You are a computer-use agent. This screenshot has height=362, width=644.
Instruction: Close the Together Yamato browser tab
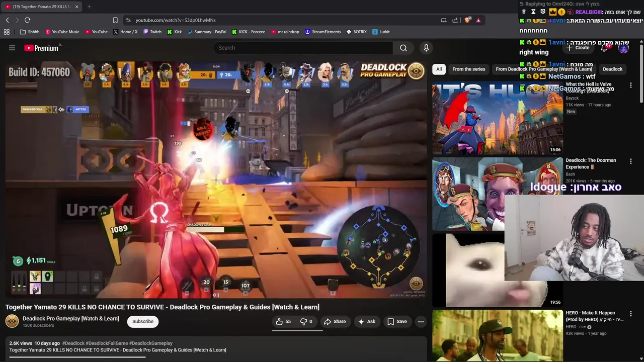coord(76,7)
